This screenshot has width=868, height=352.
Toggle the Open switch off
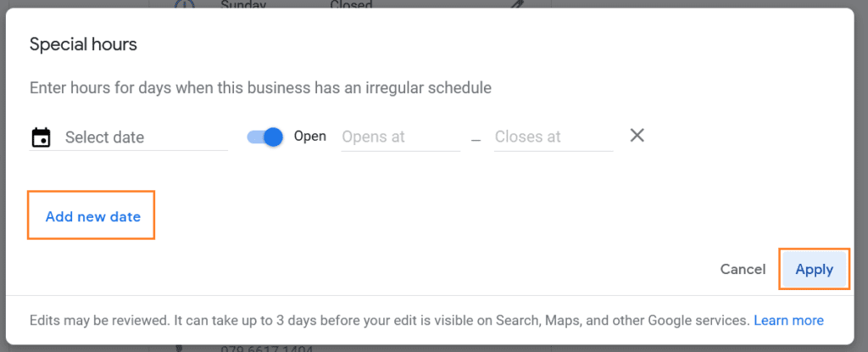point(265,137)
